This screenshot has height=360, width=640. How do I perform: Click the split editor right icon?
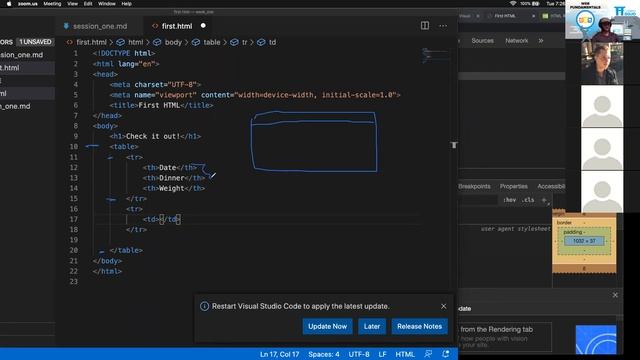[424, 26]
